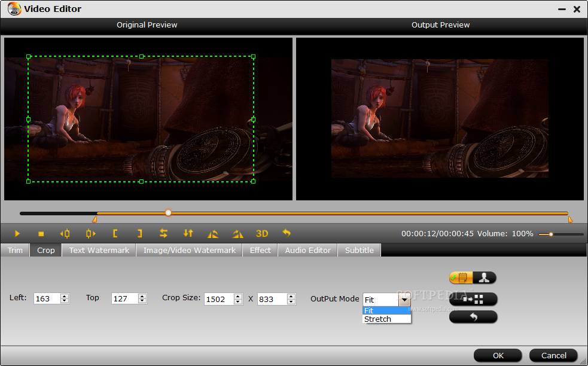
Task: Click the center-crop arrow-to-grid button
Action: (x=473, y=299)
